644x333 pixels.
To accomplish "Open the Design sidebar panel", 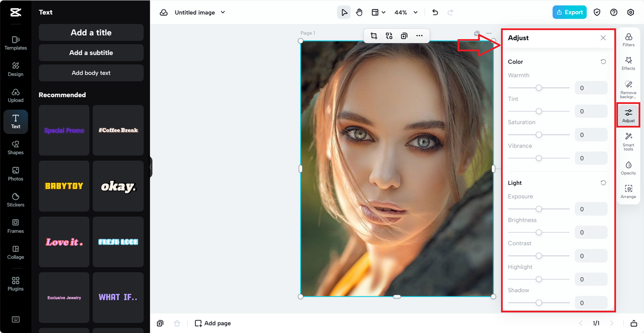I will point(16,69).
